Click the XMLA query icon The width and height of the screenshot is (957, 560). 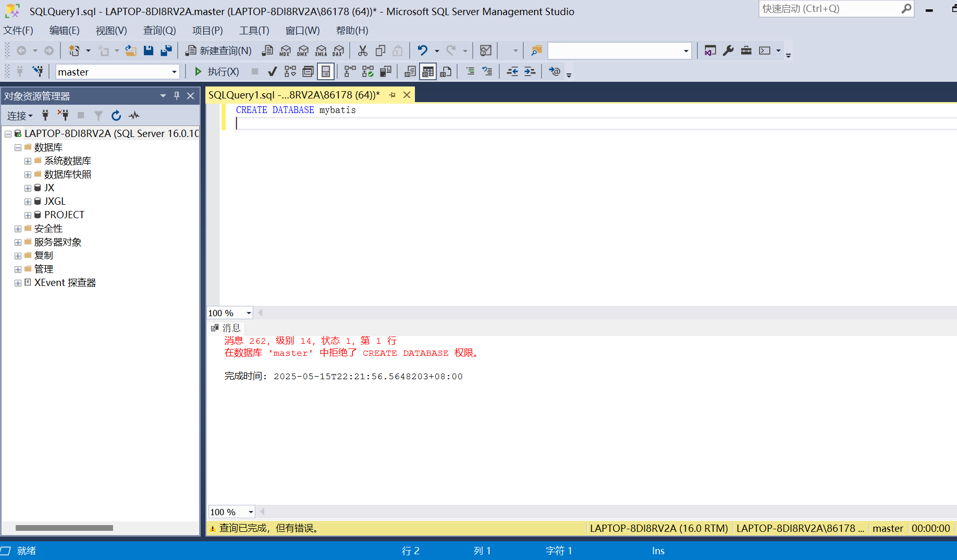point(321,51)
